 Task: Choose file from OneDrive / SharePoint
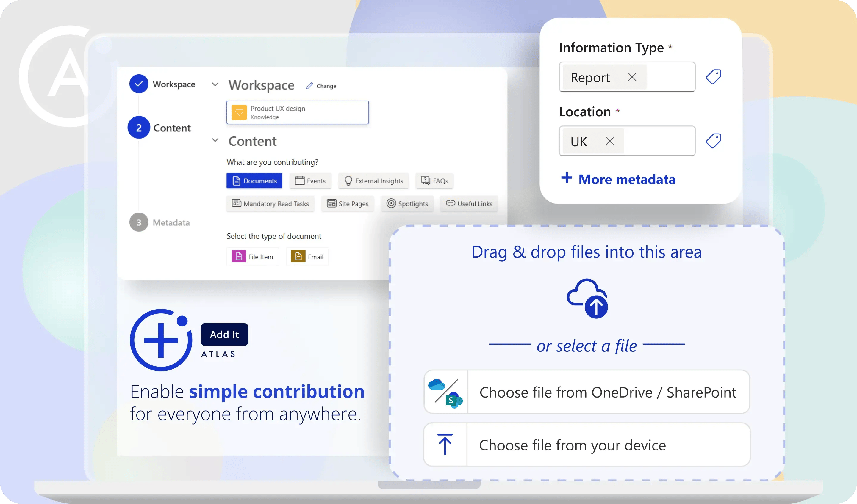[587, 392]
